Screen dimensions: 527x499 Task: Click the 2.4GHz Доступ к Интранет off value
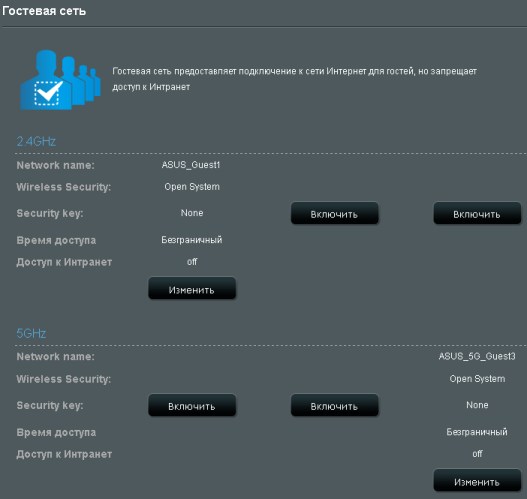(192, 262)
